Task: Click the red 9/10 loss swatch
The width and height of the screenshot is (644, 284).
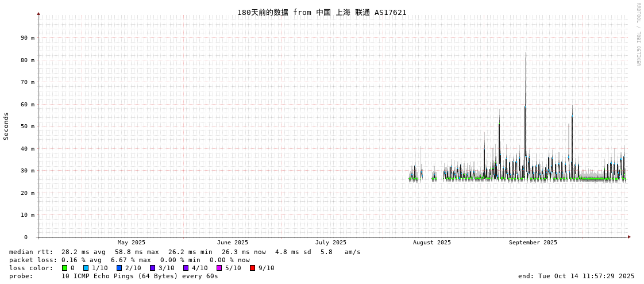Action: [252, 268]
